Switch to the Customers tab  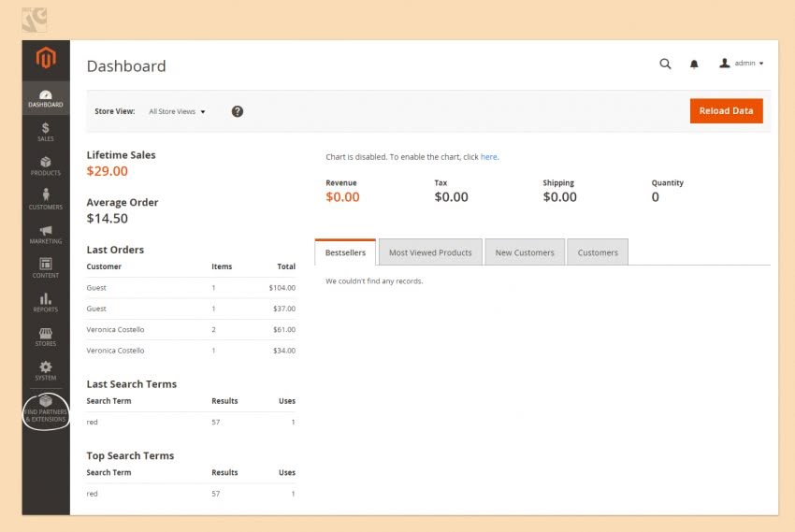pos(598,252)
